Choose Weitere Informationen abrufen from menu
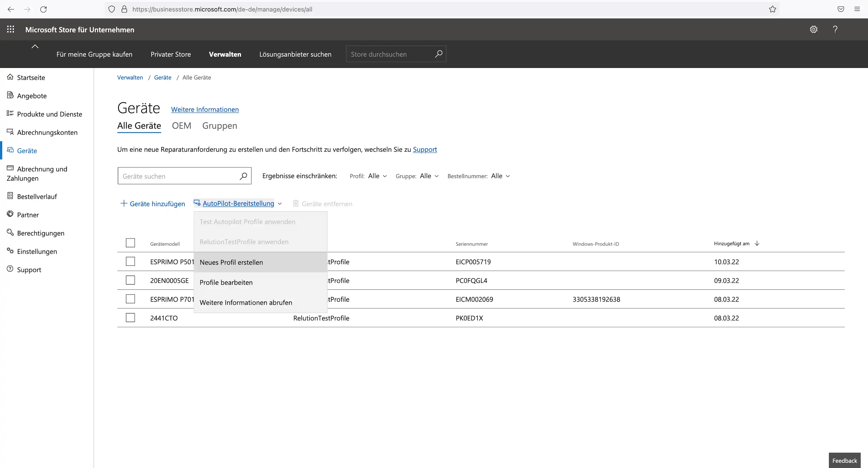The image size is (868, 468). click(x=260, y=302)
